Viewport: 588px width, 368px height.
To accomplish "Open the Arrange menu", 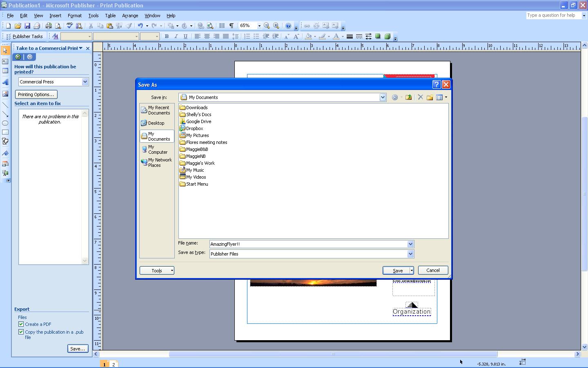I will click(130, 16).
